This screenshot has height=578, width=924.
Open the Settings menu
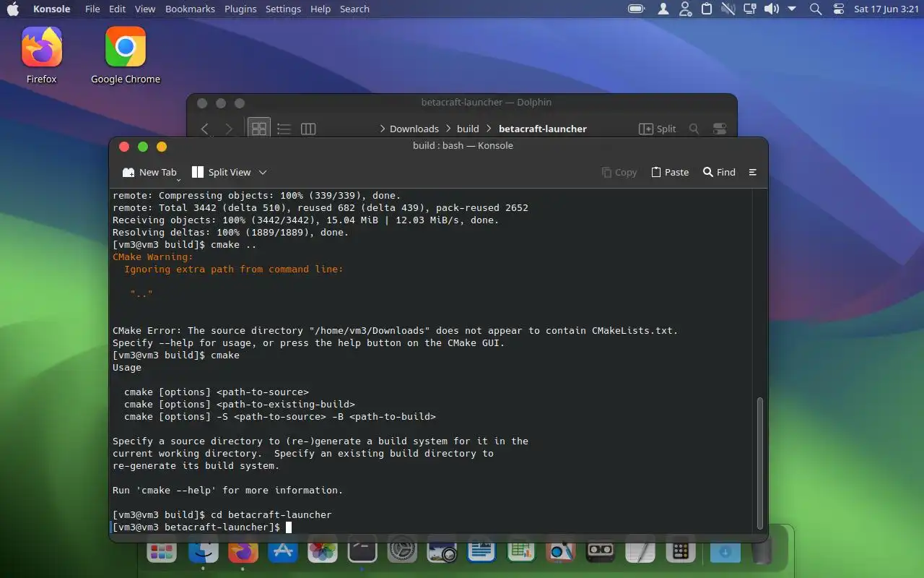(283, 9)
